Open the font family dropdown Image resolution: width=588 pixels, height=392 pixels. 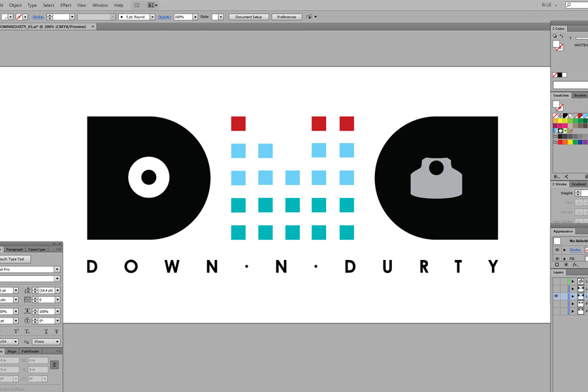coord(57,269)
